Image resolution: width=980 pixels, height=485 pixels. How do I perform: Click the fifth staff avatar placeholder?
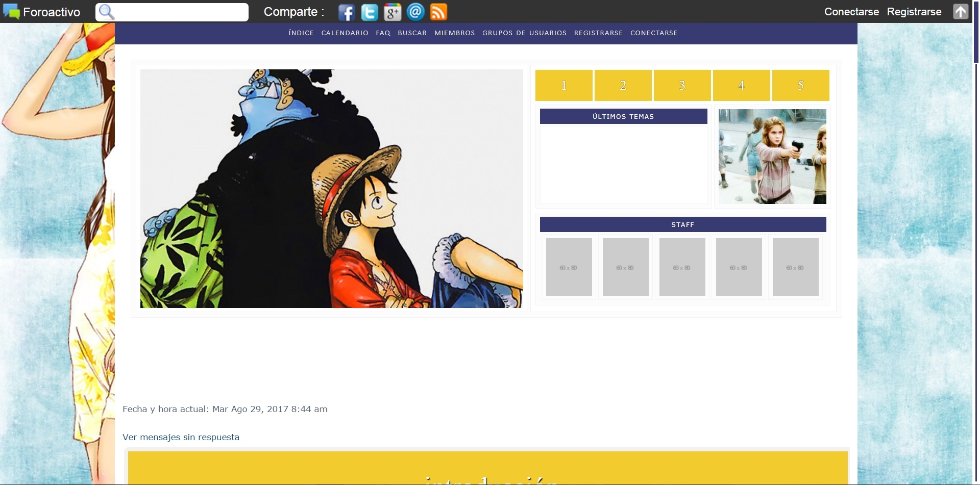(x=796, y=267)
